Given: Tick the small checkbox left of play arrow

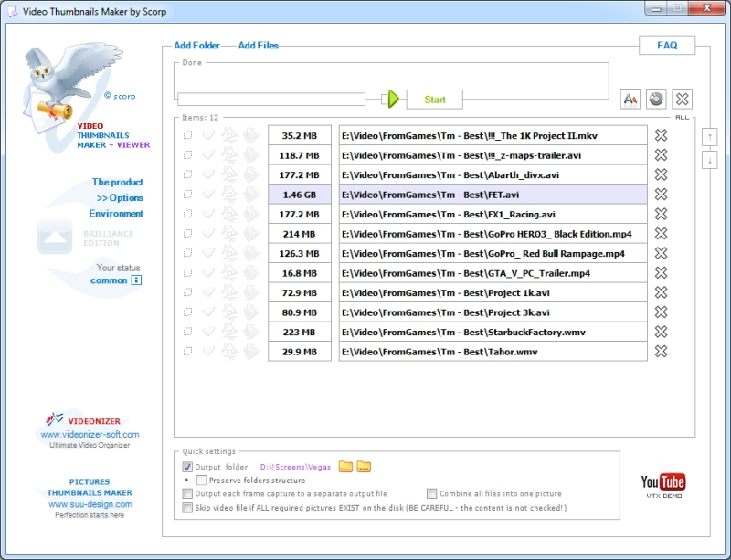Looking at the screenshot, I should (x=384, y=99).
